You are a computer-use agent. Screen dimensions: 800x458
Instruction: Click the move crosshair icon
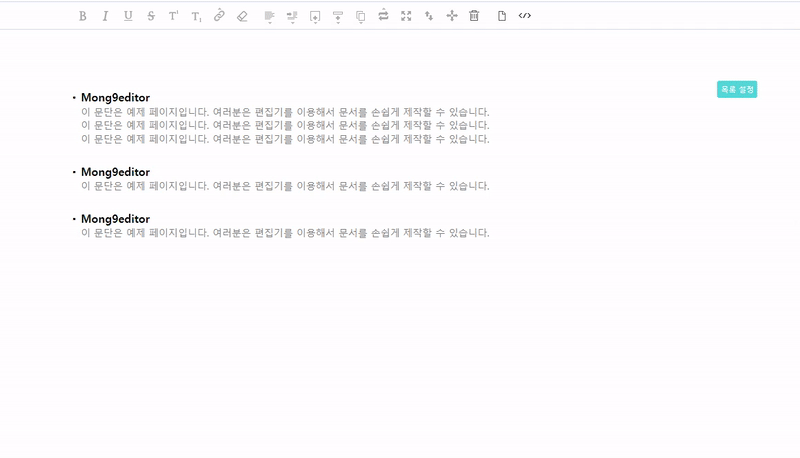[452, 16]
